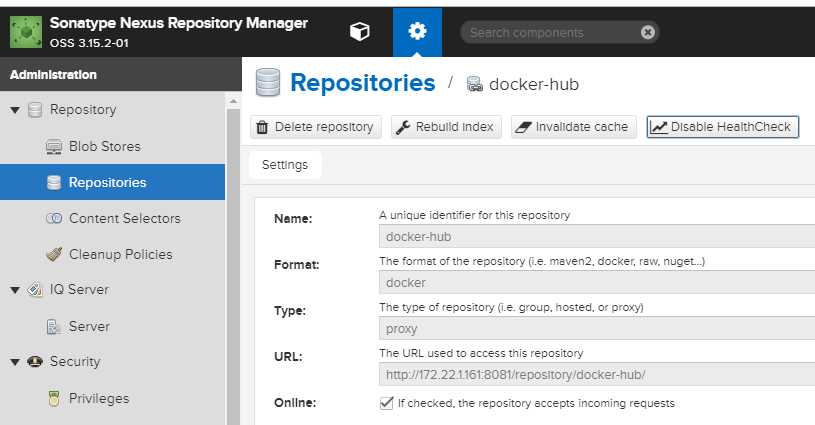Click the Name field showing docker-hub

click(597, 236)
